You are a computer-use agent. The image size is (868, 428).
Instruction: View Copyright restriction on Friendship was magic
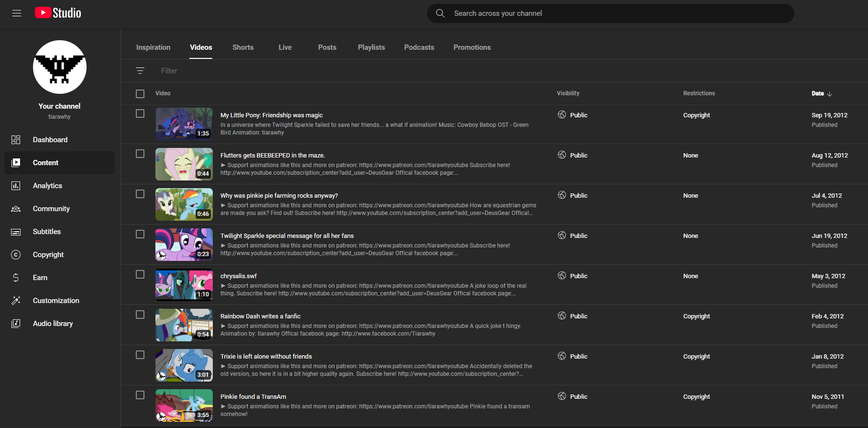[x=696, y=115]
